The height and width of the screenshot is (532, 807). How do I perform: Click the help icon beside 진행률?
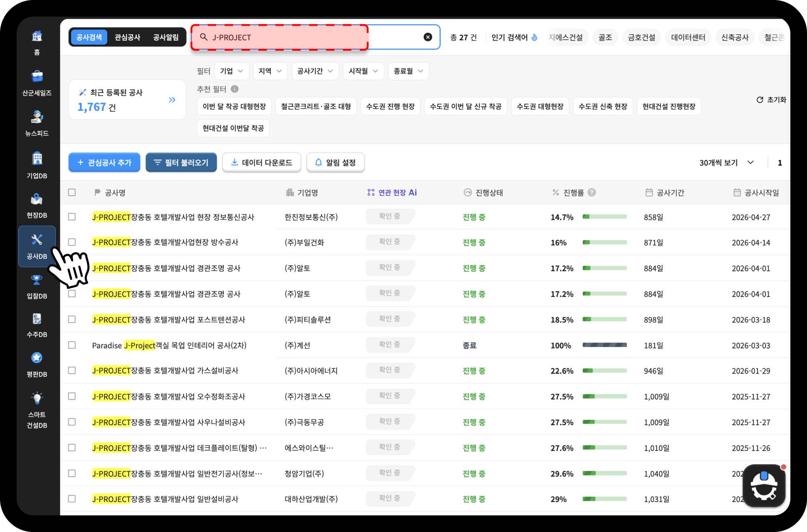[x=592, y=192]
